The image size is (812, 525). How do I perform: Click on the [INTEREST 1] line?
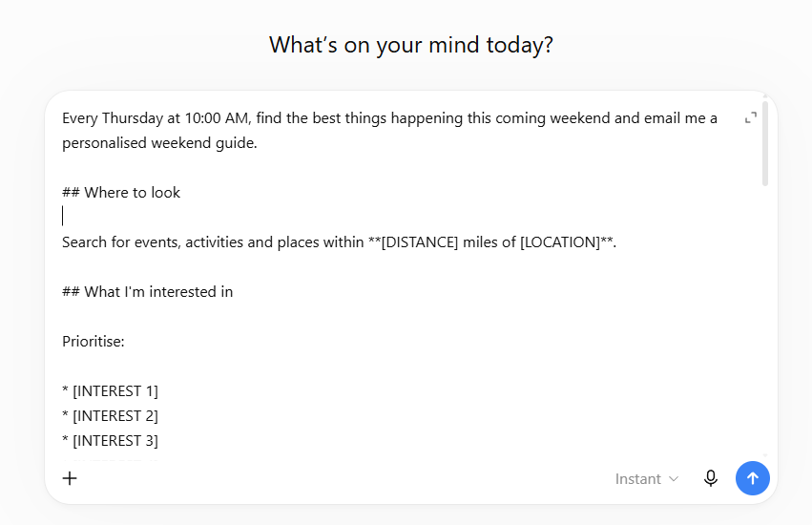point(110,391)
